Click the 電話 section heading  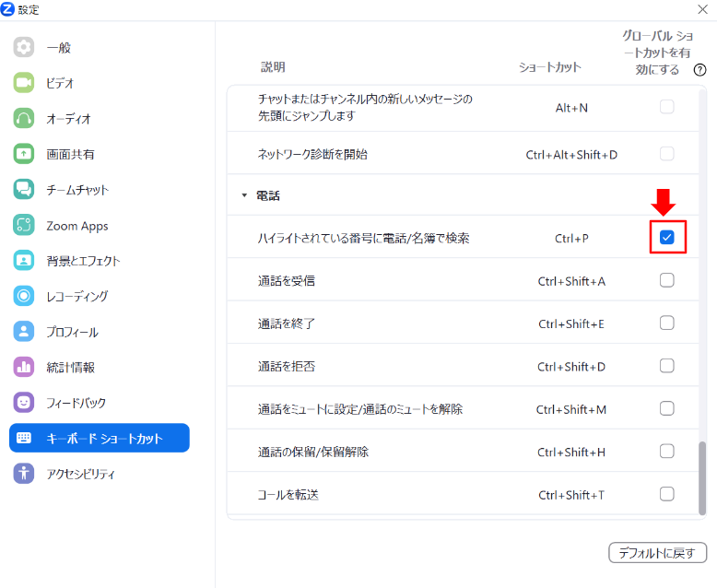click(x=268, y=195)
